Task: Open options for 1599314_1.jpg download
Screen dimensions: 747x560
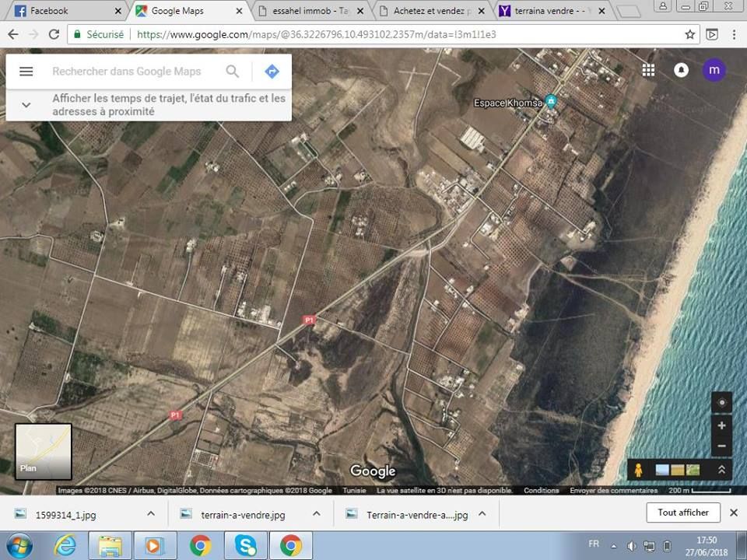Action: point(151,514)
